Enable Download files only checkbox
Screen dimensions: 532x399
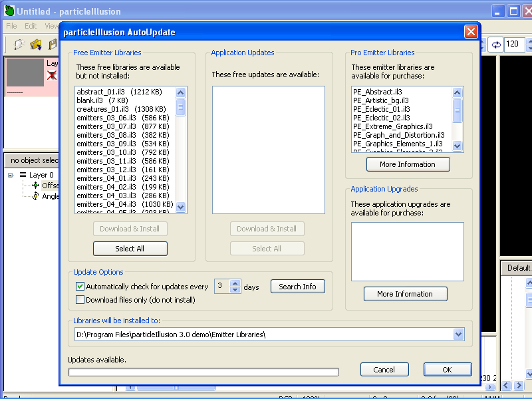(80, 299)
